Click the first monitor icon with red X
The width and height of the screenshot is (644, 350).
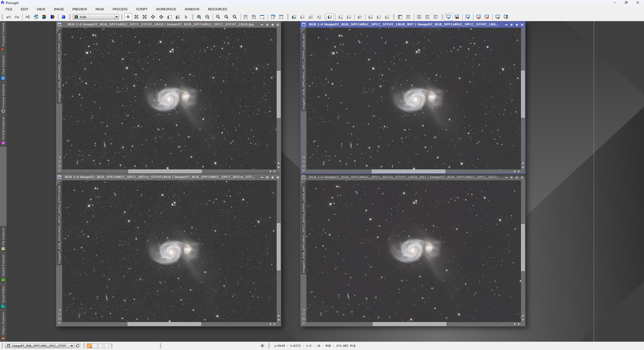[478, 17]
